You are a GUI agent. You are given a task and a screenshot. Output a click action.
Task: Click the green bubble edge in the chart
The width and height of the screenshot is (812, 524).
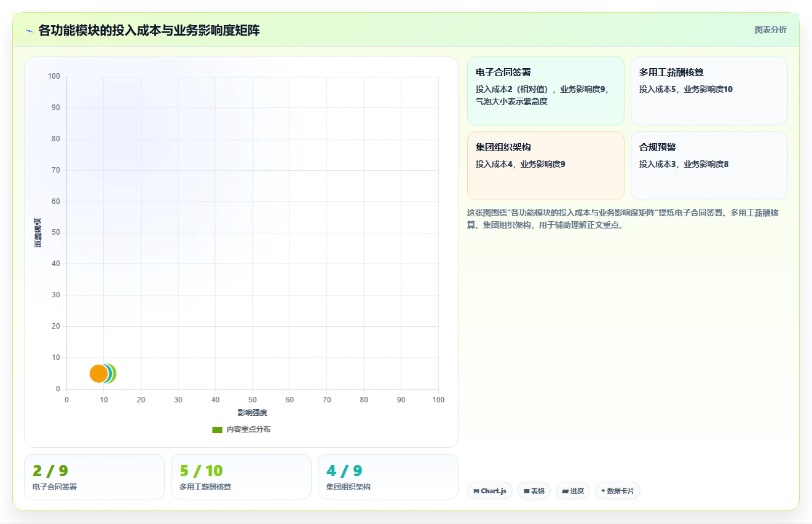114,373
